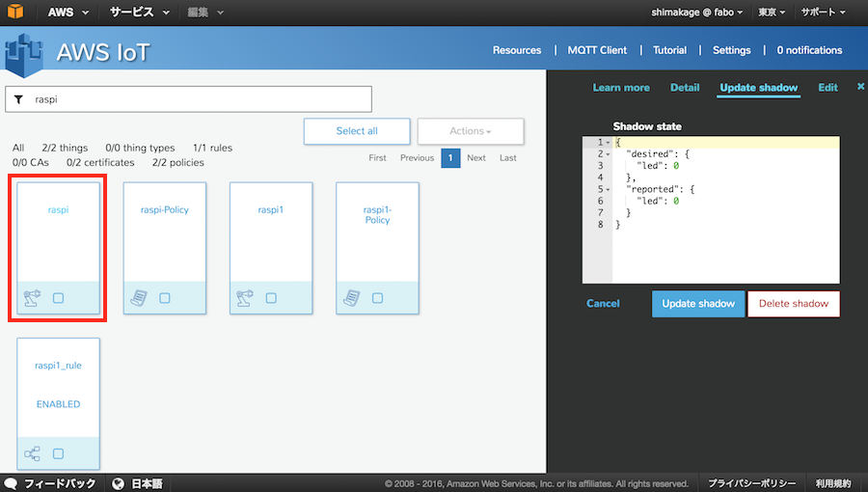The height and width of the screenshot is (492, 868).
Task: Tick the checkbox on the raspi thing card
Action: click(x=59, y=298)
